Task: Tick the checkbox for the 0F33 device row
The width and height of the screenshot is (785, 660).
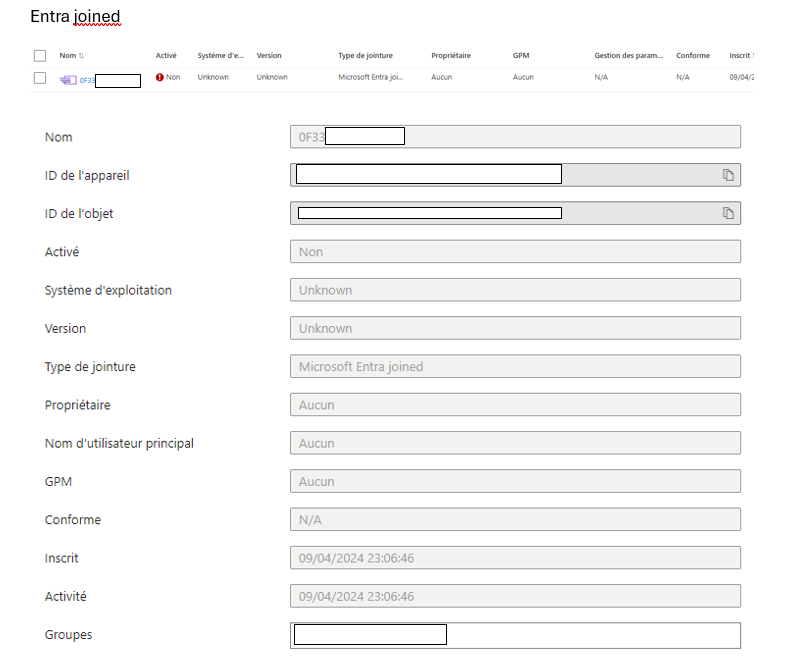Action: 40,78
